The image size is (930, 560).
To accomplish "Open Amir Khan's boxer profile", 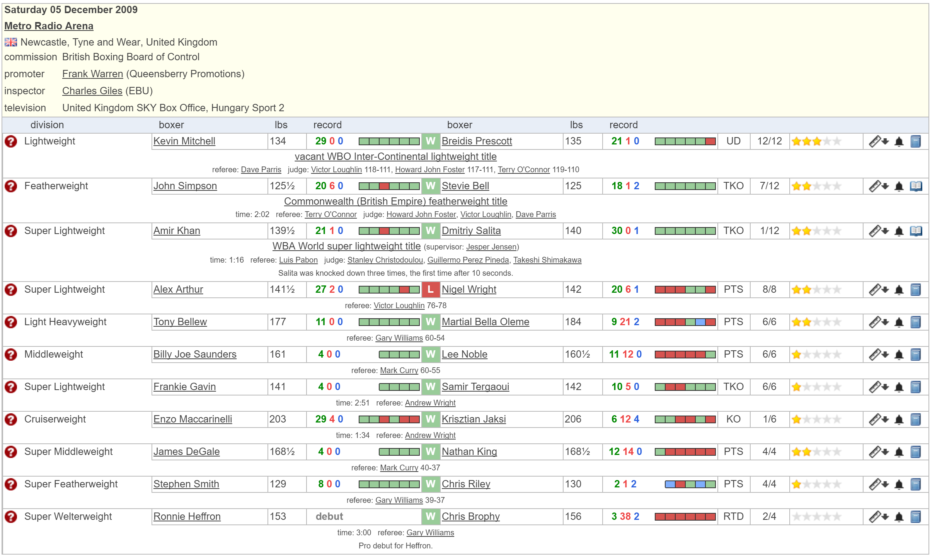I will (x=177, y=231).
